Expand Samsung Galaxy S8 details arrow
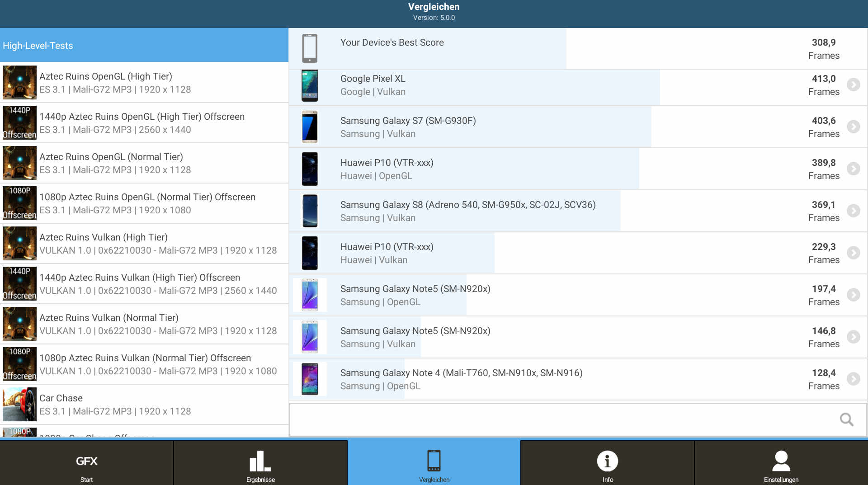The image size is (868, 485). pyautogui.click(x=853, y=211)
